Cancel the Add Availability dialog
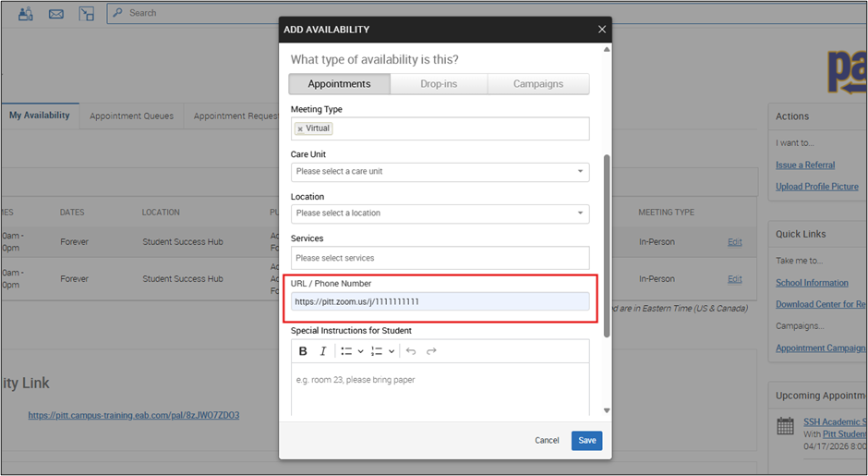The image size is (868, 476). tap(547, 441)
